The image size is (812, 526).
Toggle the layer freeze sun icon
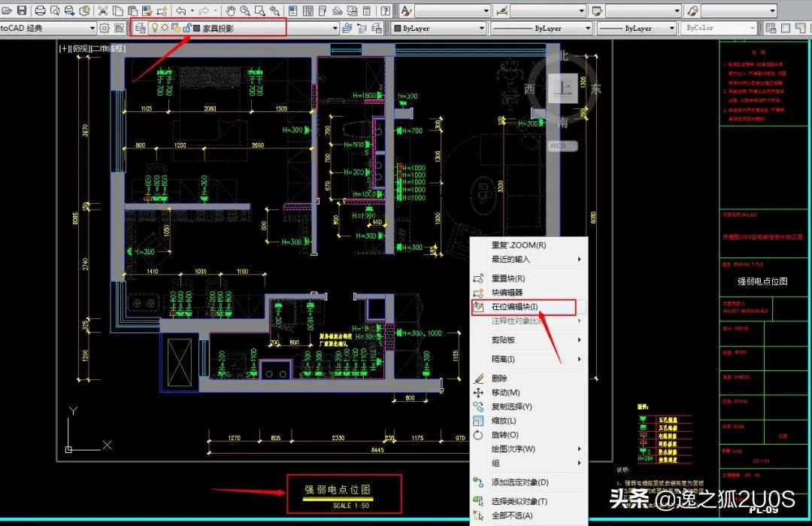165,28
